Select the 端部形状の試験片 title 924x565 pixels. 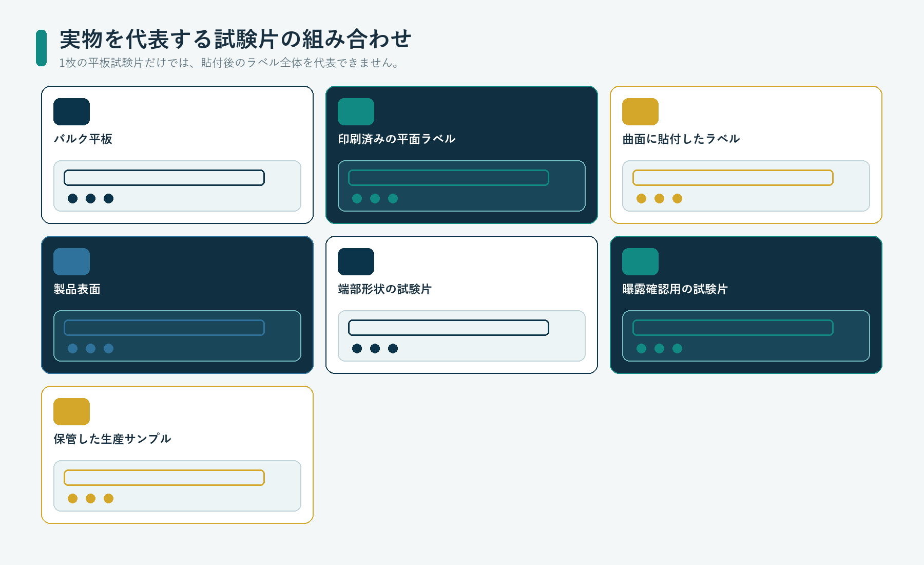384,289
